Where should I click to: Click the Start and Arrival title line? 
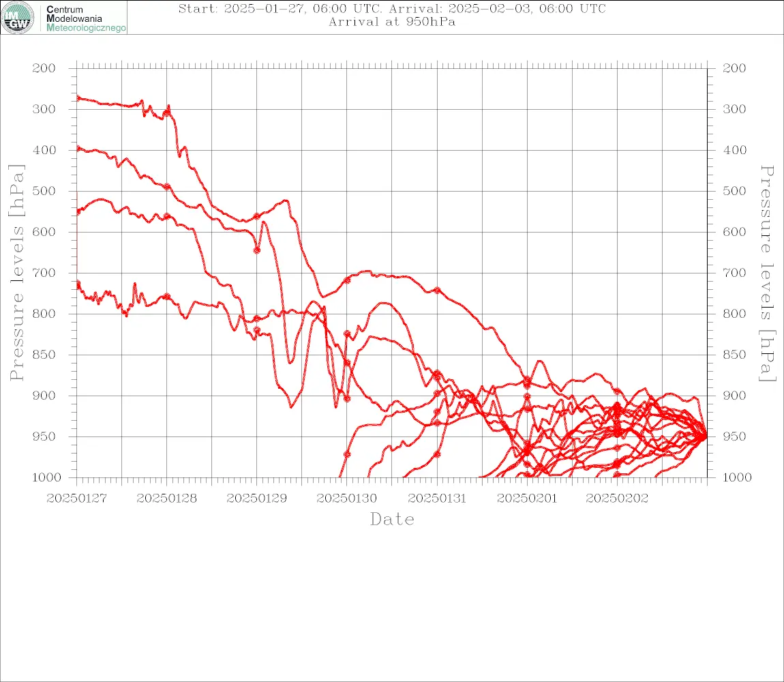coord(392,8)
